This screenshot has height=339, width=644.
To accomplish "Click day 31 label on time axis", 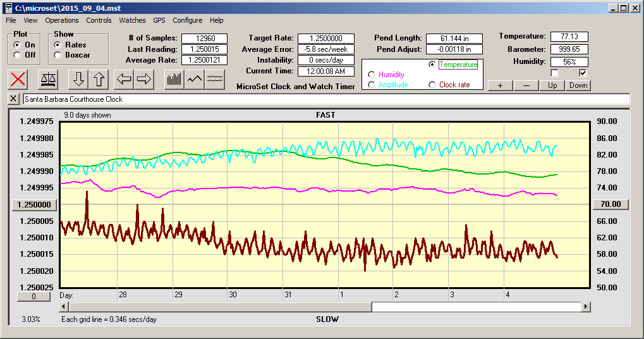I will coord(288,295).
